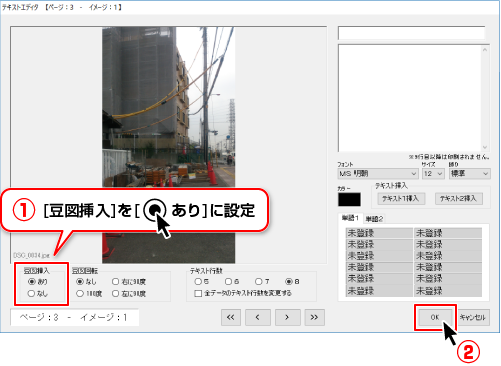Confirm with the OK button
The width and height of the screenshot is (501, 366).
tap(435, 317)
